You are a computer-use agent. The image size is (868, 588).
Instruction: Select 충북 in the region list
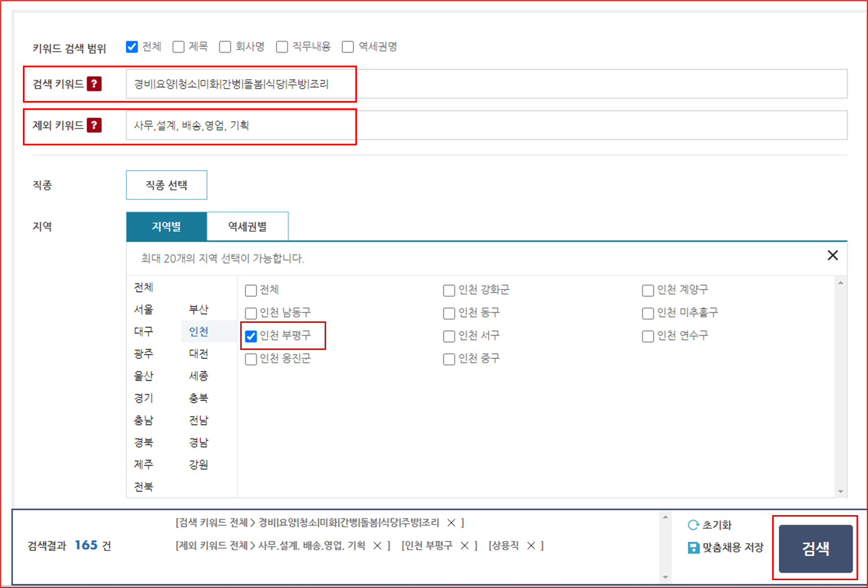199,398
